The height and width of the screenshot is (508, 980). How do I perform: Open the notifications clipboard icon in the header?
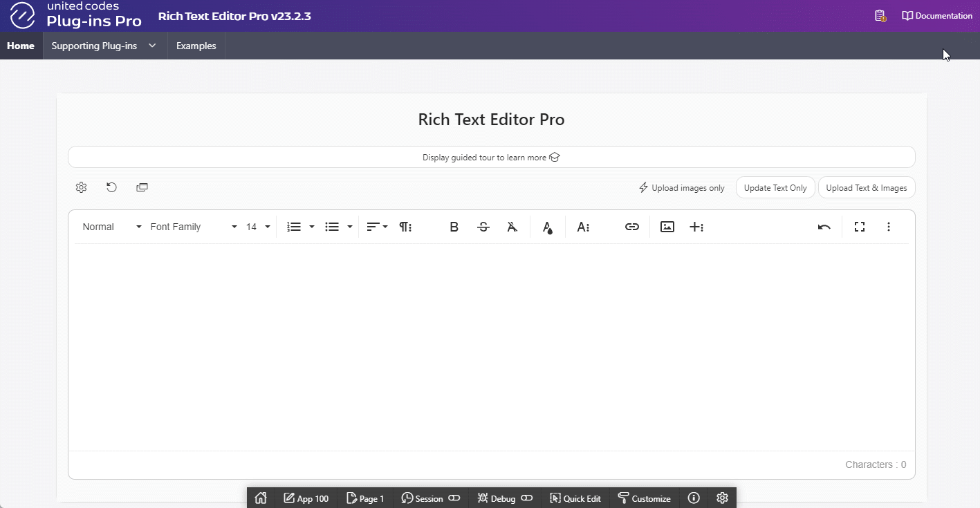pos(880,16)
